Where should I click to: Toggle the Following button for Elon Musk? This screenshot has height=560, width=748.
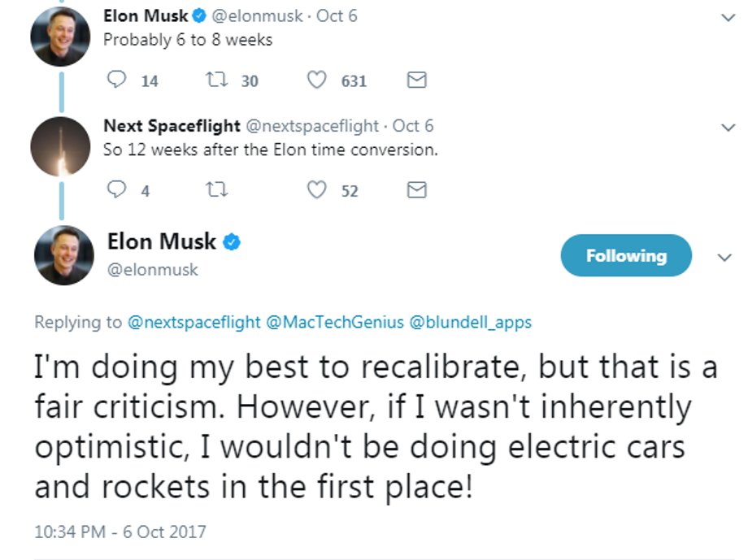626,255
